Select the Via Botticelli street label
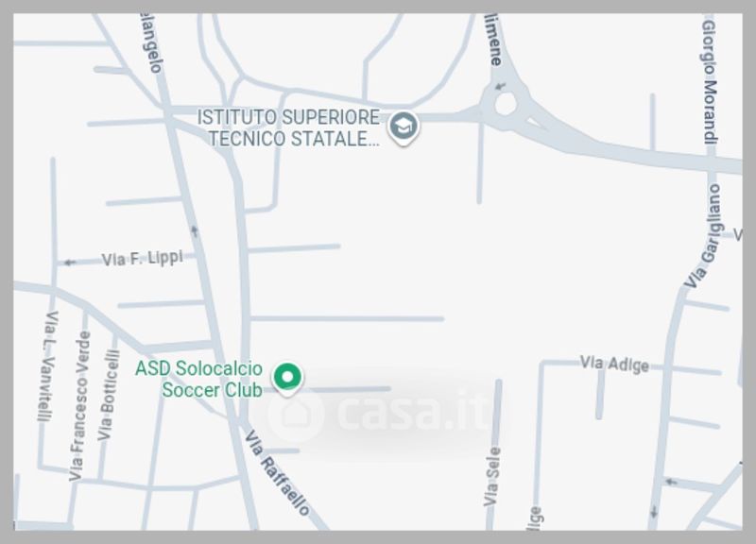 [x=108, y=395]
